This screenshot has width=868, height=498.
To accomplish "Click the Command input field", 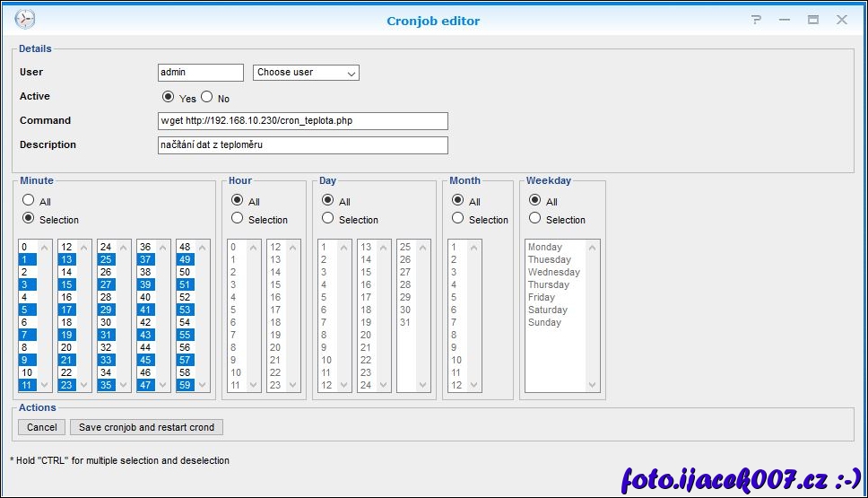I will click(x=302, y=121).
